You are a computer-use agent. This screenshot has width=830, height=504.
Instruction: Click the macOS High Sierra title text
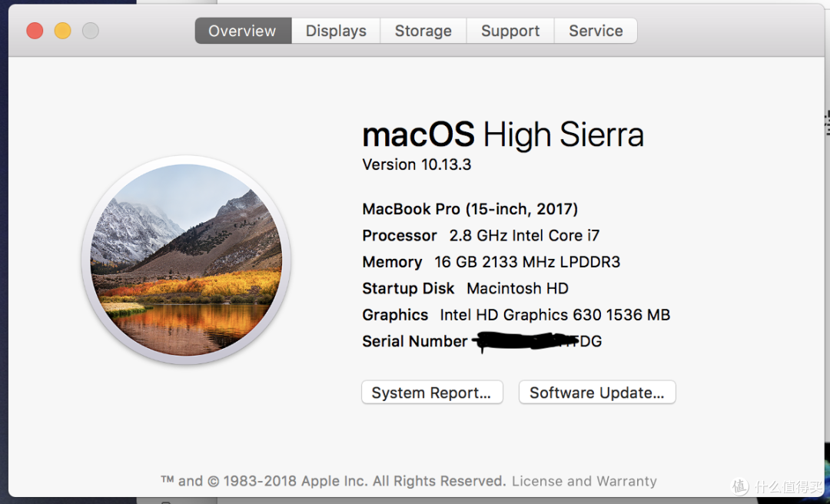503,134
